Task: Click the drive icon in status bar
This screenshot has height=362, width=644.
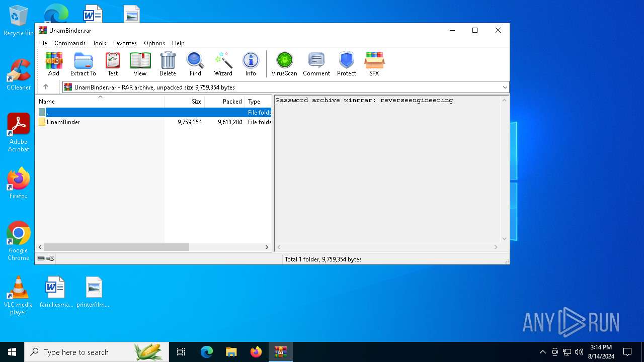Action: click(x=41, y=258)
